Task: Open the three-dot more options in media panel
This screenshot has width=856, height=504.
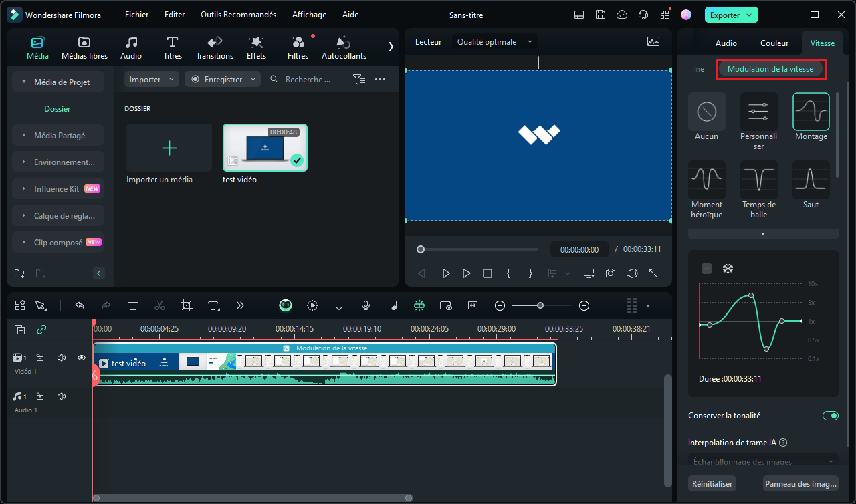Action: pyautogui.click(x=381, y=79)
